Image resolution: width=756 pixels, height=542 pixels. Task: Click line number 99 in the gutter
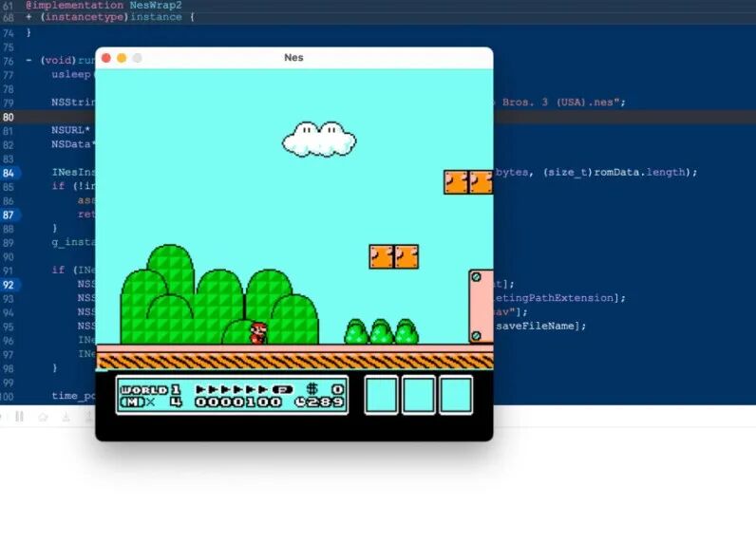pos(9,383)
